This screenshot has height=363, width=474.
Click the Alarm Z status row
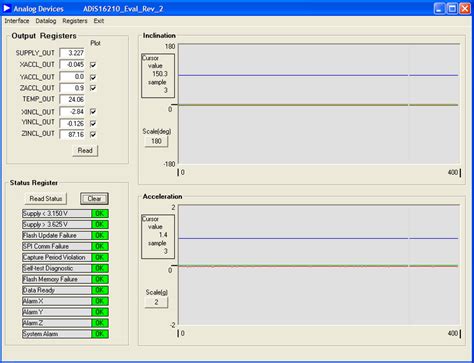click(65, 323)
